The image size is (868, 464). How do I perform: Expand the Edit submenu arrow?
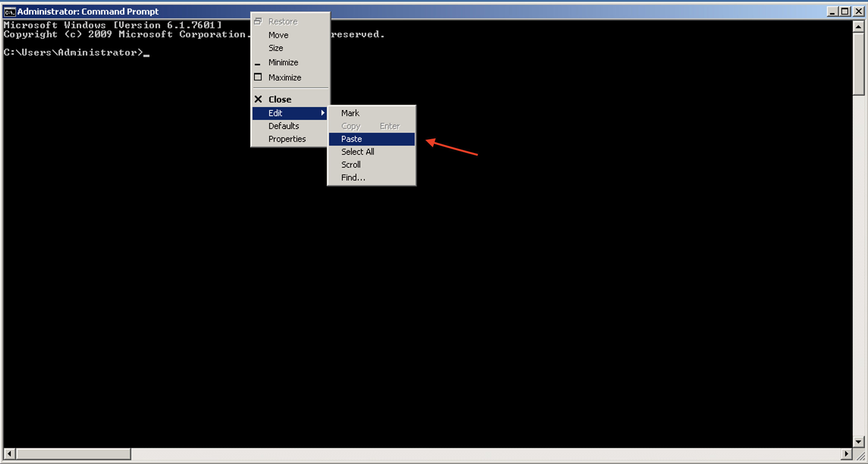[323, 113]
